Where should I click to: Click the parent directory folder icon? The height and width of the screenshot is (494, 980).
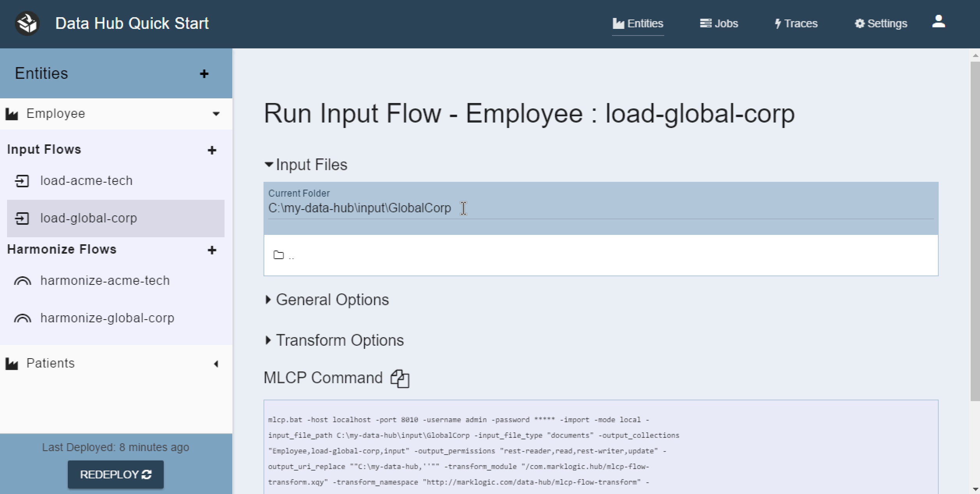pyautogui.click(x=279, y=254)
